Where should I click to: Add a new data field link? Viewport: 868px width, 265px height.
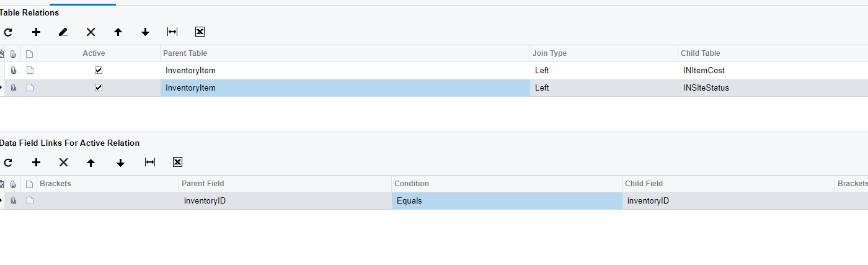tap(36, 162)
